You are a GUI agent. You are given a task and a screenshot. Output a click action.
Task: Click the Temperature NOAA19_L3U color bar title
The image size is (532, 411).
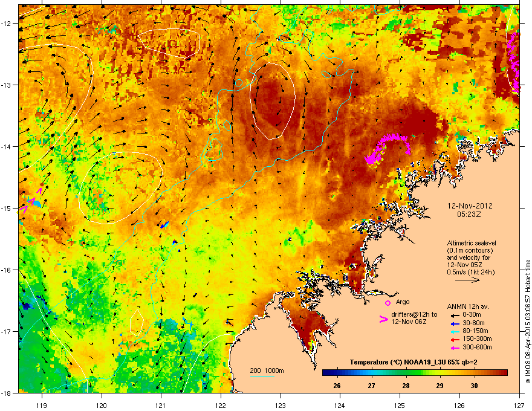pyautogui.click(x=414, y=363)
